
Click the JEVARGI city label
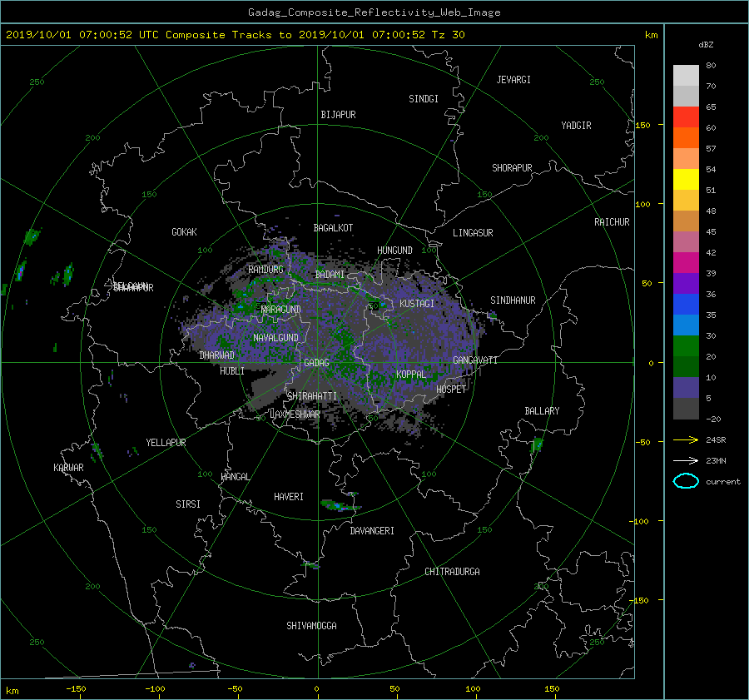point(513,80)
